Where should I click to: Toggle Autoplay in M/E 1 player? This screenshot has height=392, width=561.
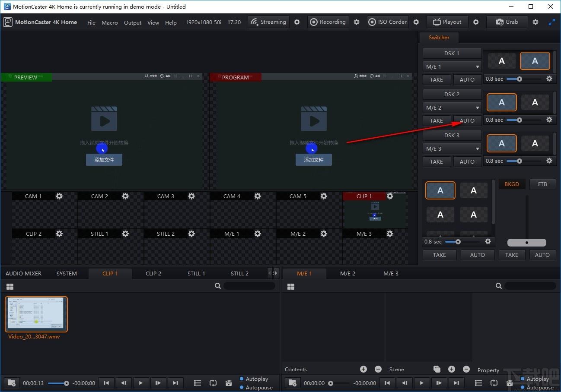[x=535, y=379]
